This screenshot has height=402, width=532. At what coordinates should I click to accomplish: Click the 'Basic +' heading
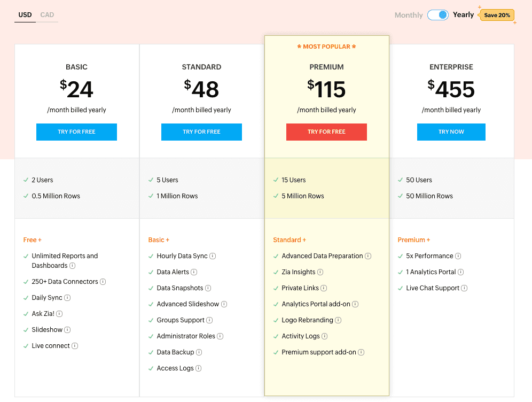pyautogui.click(x=159, y=239)
